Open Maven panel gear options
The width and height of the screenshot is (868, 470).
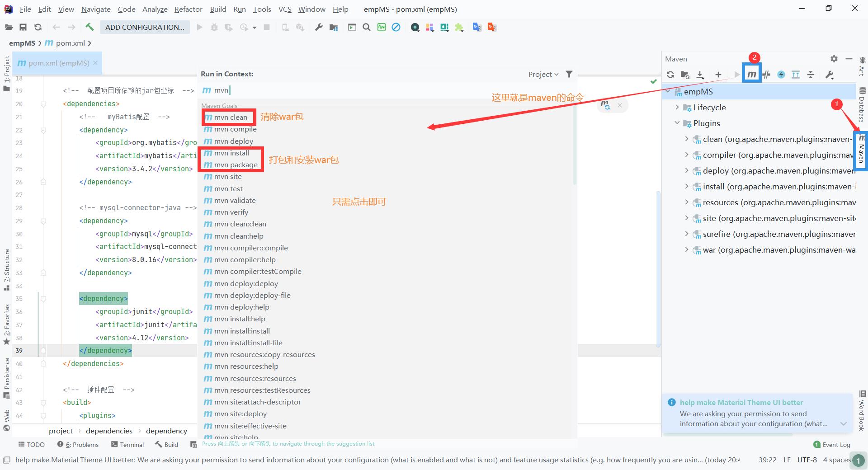pos(834,59)
